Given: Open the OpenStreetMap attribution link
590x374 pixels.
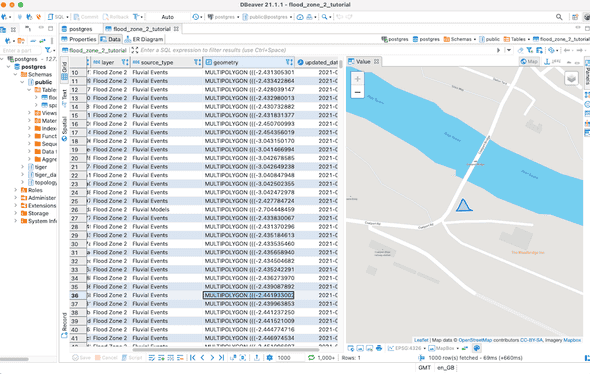Looking at the screenshot, I should pos(475,340).
